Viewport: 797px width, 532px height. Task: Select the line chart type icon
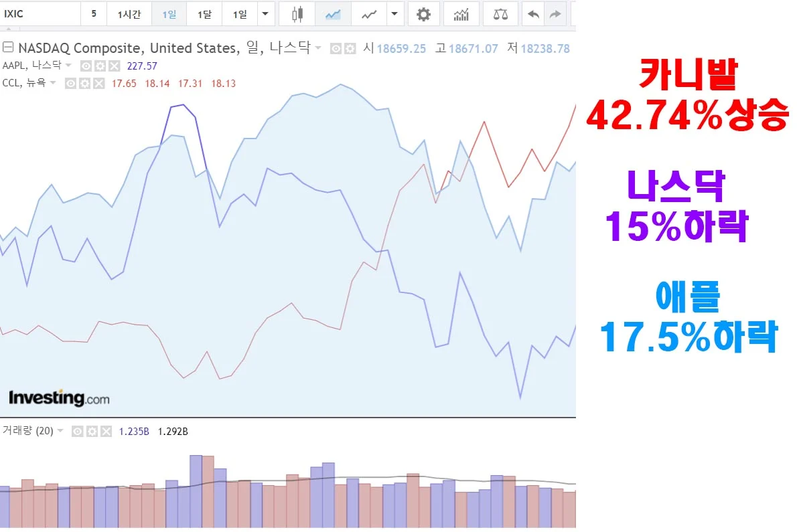click(x=369, y=14)
